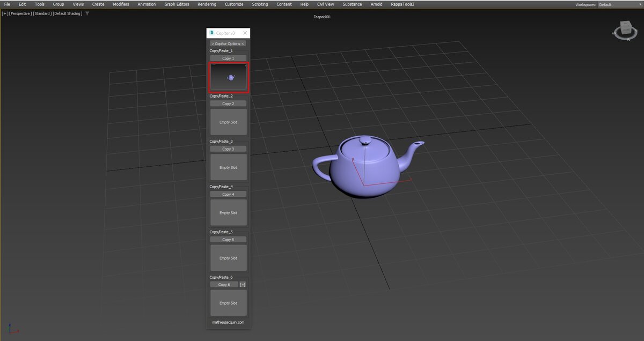Click the Copy 3 button
The width and height of the screenshot is (644, 341).
coord(228,149)
